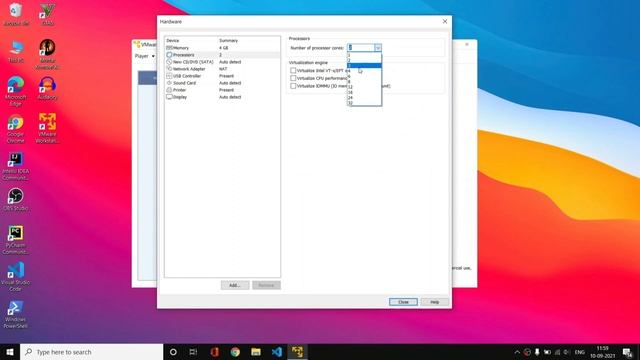Click USB Controller 'Present' summary cell
The height and width of the screenshot is (360, 640).
click(227, 76)
